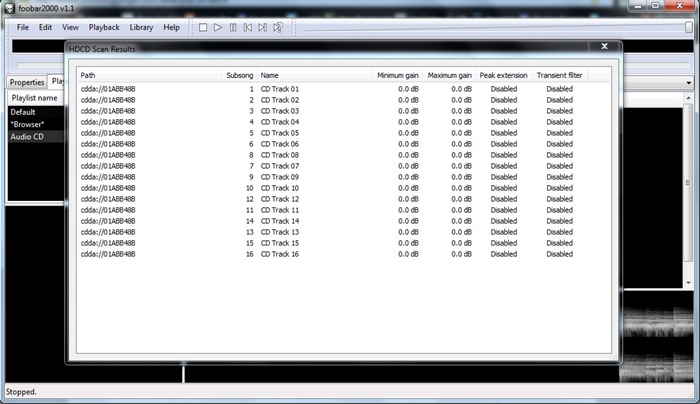Sort by the Peak extension column header
The image size is (700, 404).
504,75
